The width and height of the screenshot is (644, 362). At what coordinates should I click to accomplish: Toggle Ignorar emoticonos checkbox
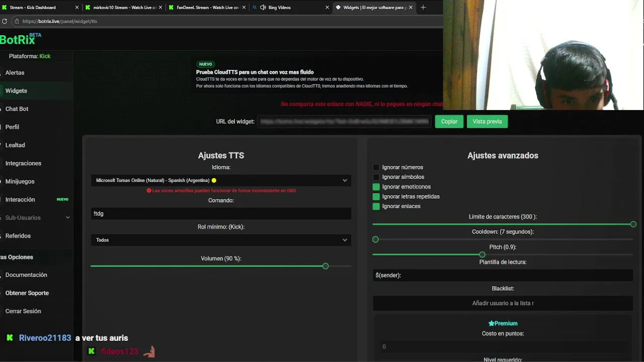tap(376, 187)
